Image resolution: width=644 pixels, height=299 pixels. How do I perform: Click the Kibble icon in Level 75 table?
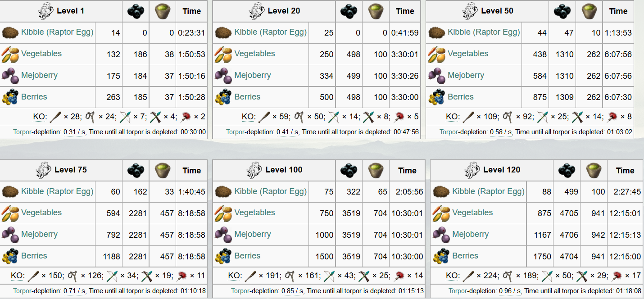pyautogui.click(x=10, y=191)
